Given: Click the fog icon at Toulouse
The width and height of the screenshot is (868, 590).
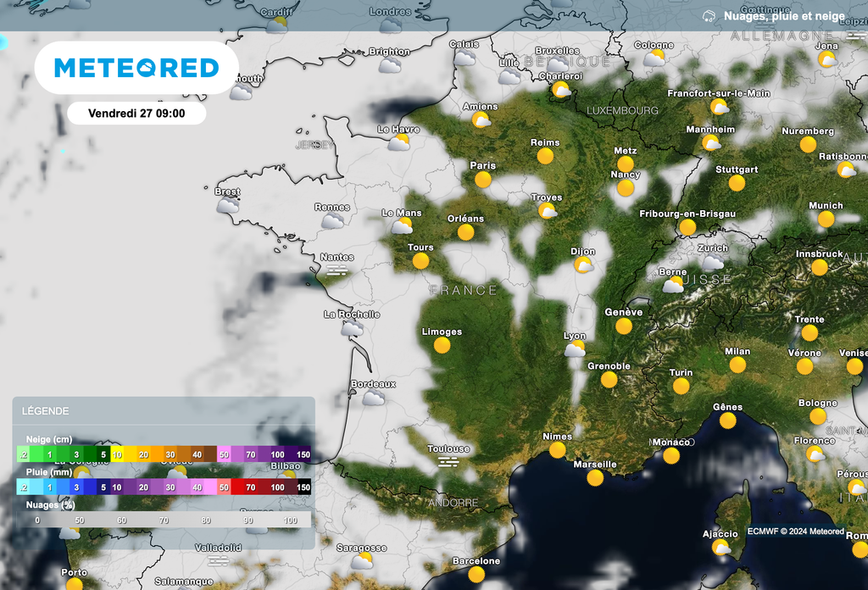Looking at the screenshot, I should [448, 462].
